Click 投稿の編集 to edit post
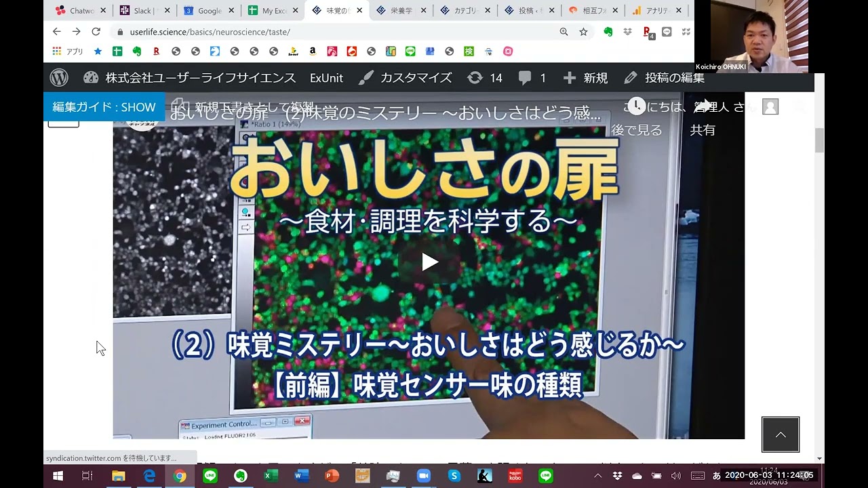This screenshot has width=868, height=488. pos(665,78)
